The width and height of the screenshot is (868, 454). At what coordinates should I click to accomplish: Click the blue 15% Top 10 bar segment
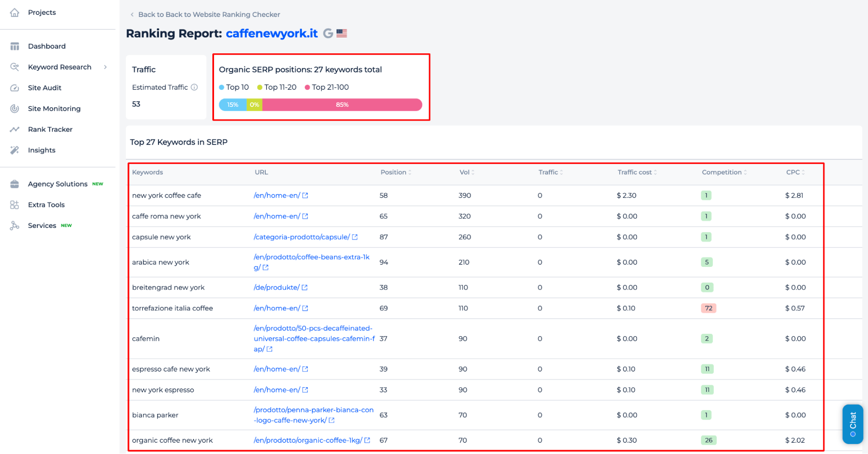coord(233,105)
